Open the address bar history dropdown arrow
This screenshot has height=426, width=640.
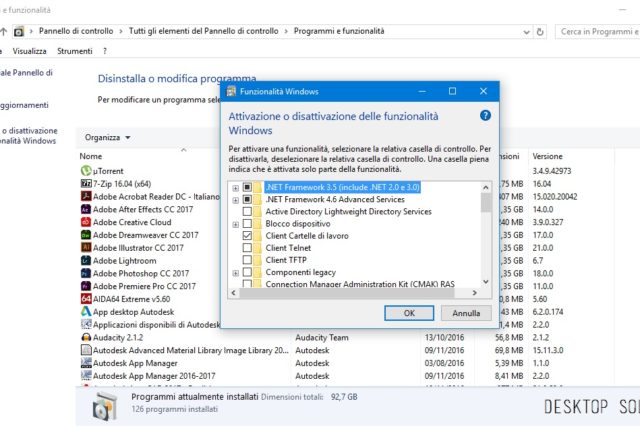coord(527,32)
